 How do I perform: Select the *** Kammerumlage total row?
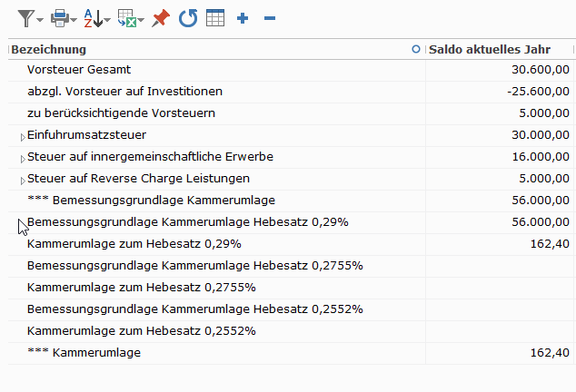click(292, 353)
